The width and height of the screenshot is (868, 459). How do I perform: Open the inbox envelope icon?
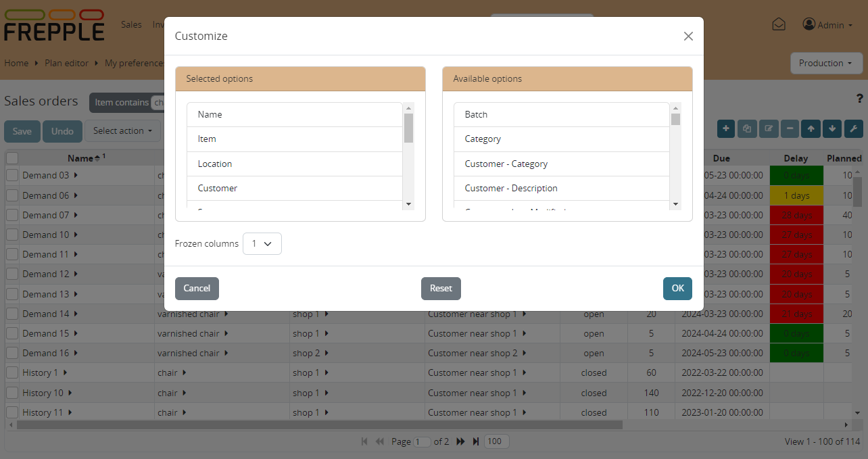tap(778, 24)
